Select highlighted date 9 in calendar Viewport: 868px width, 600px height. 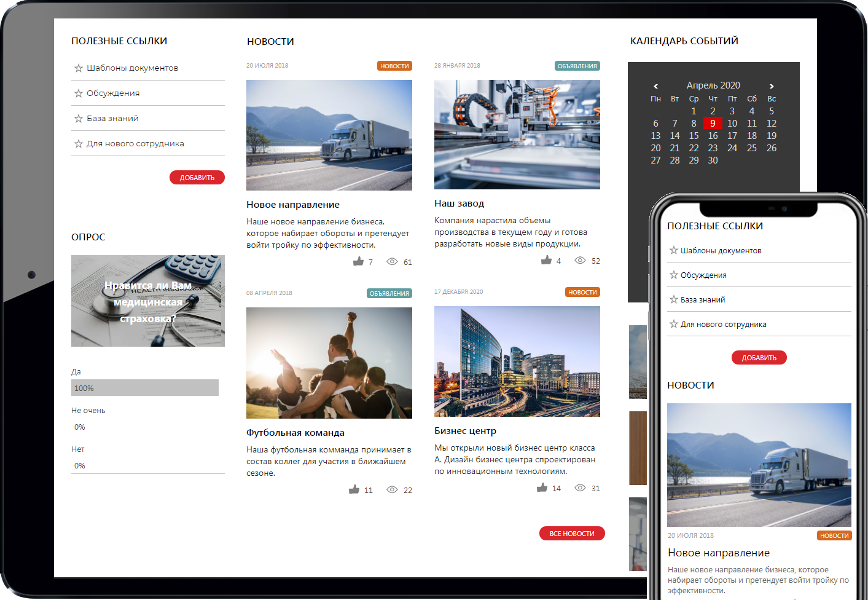tap(713, 124)
